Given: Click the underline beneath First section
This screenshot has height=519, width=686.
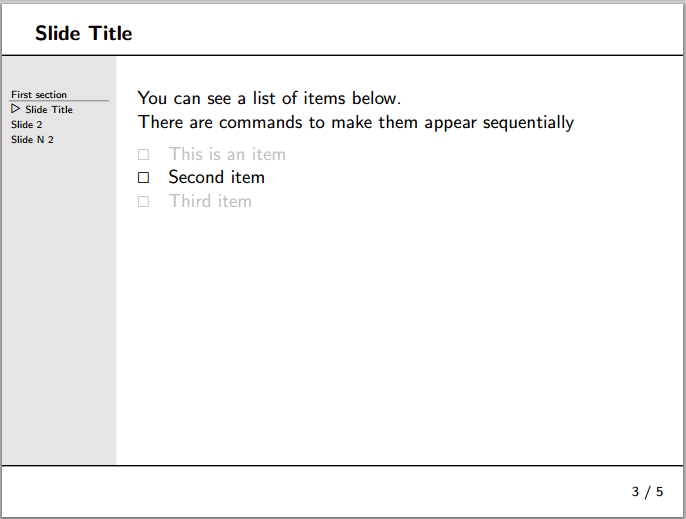Looking at the screenshot, I should [x=59, y=101].
